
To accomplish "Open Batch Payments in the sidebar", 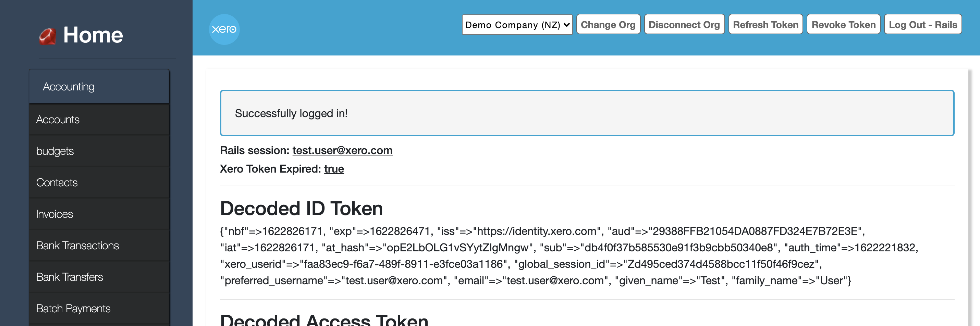I will pyautogui.click(x=99, y=309).
